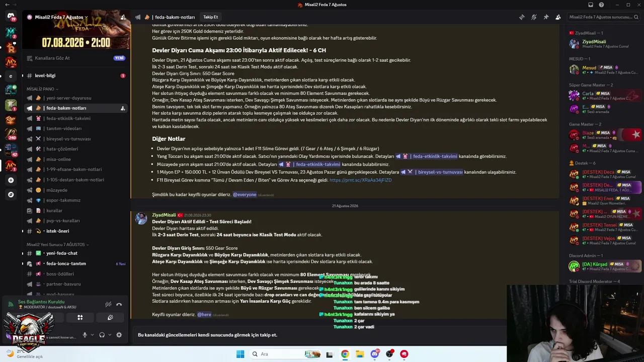Open the hata-çözümleri channel

[x=75, y=149]
